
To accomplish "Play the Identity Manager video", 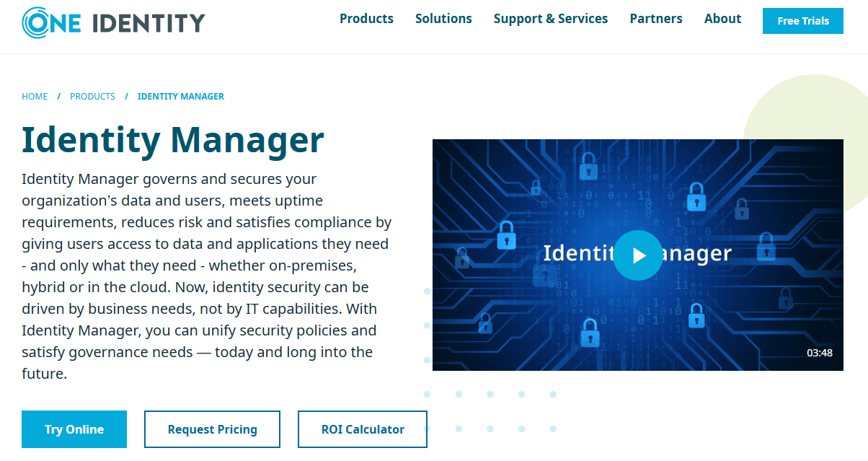I will tap(638, 255).
